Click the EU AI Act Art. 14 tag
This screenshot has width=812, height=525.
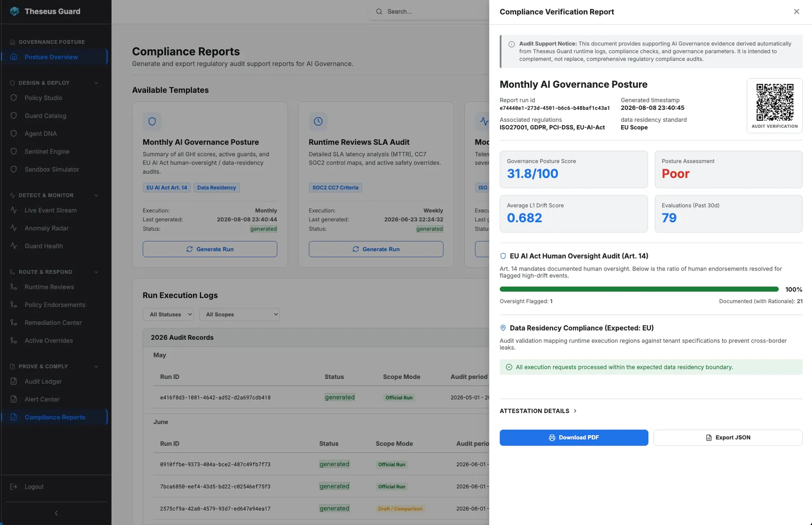pos(166,188)
